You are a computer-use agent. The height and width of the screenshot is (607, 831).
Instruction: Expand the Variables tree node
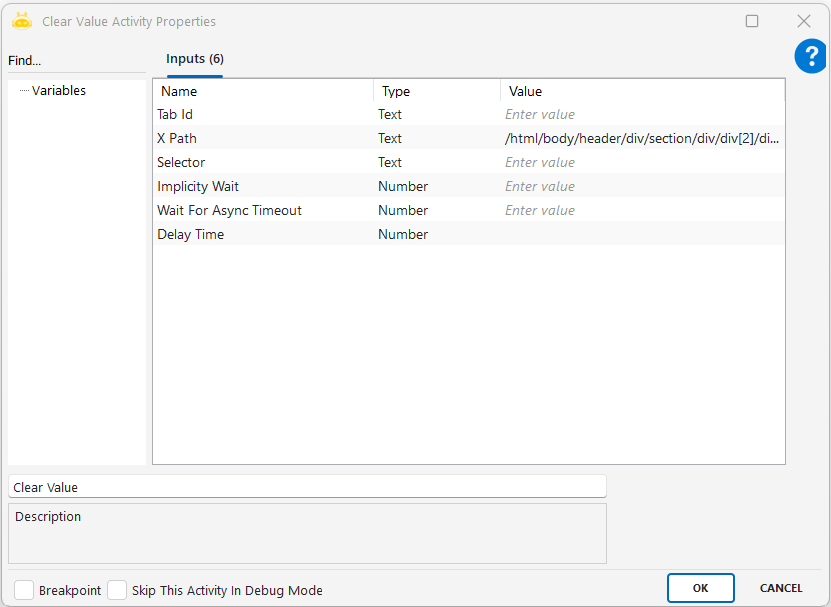58,91
